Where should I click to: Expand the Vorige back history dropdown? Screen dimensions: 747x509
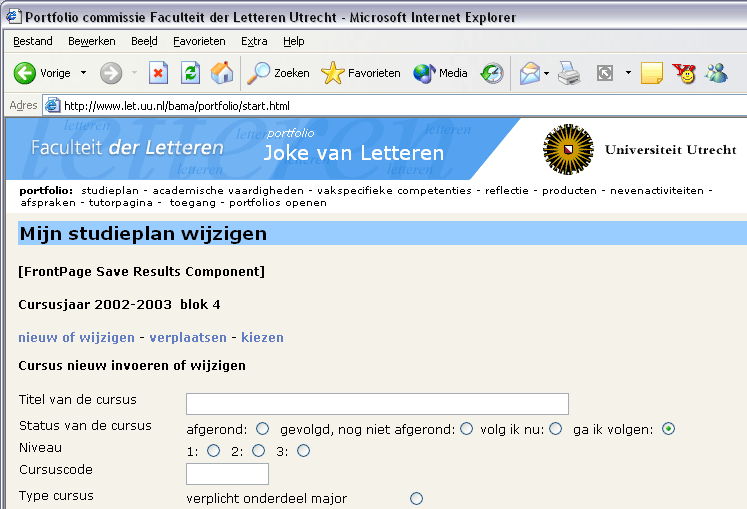[83, 73]
